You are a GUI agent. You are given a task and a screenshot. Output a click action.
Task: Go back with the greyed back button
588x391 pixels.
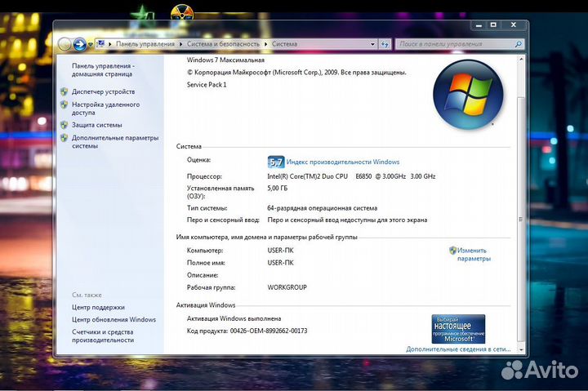pos(65,44)
